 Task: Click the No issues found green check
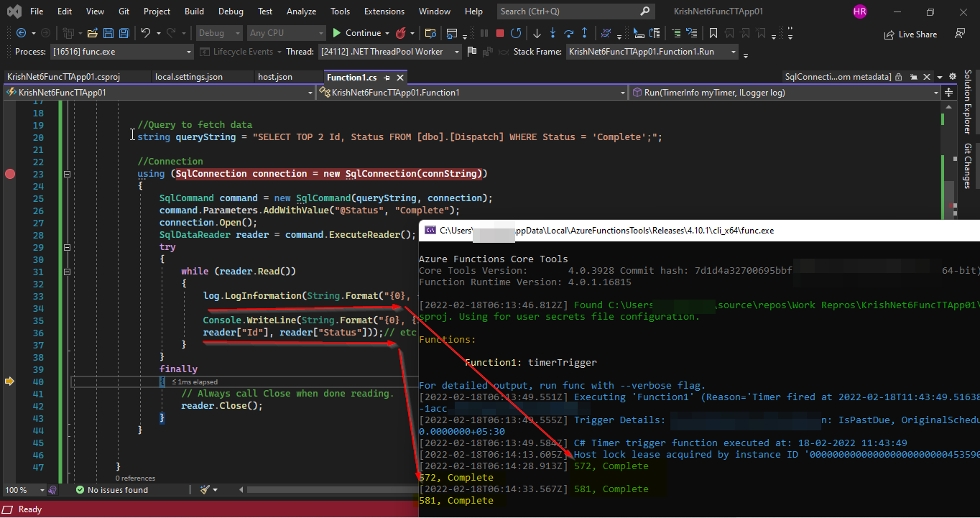[x=80, y=490]
